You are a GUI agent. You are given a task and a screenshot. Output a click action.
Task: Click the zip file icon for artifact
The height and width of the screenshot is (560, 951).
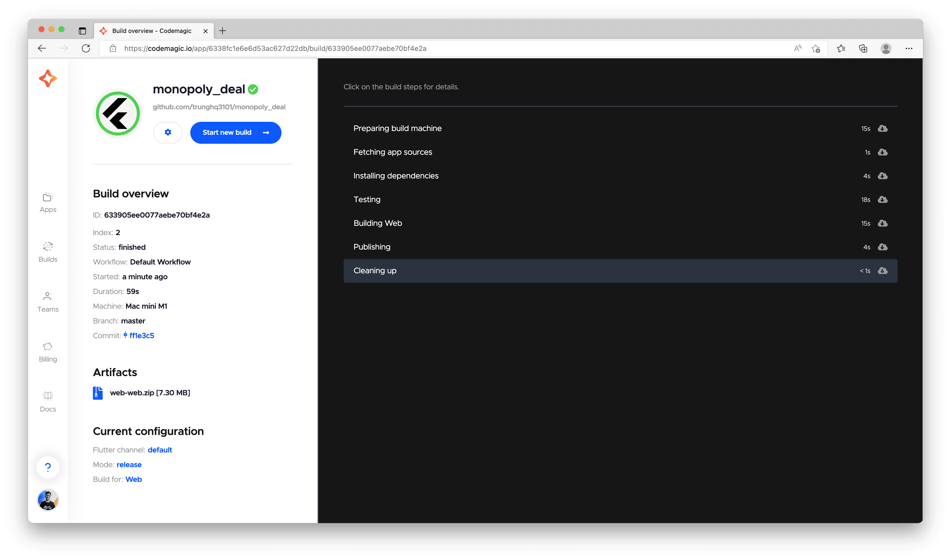tap(98, 393)
